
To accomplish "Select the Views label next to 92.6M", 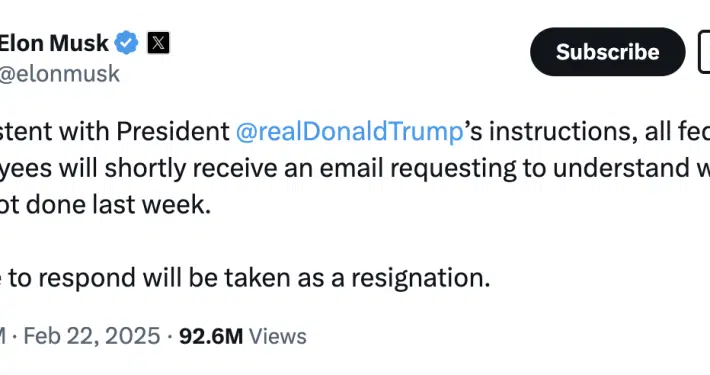I will [x=278, y=337].
